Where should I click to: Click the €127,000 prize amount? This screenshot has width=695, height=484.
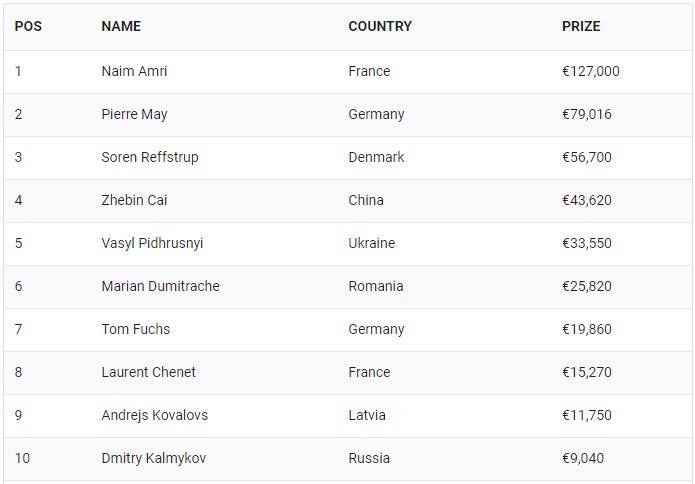click(590, 71)
